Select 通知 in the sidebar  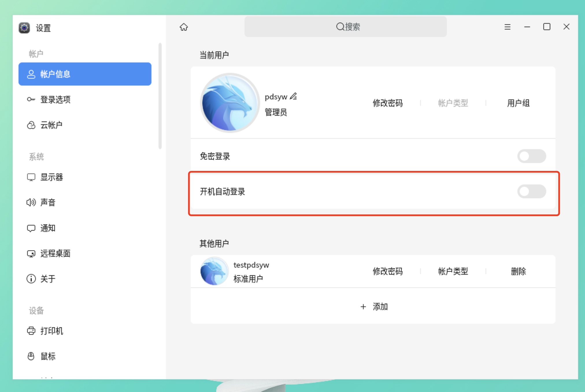click(48, 228)
